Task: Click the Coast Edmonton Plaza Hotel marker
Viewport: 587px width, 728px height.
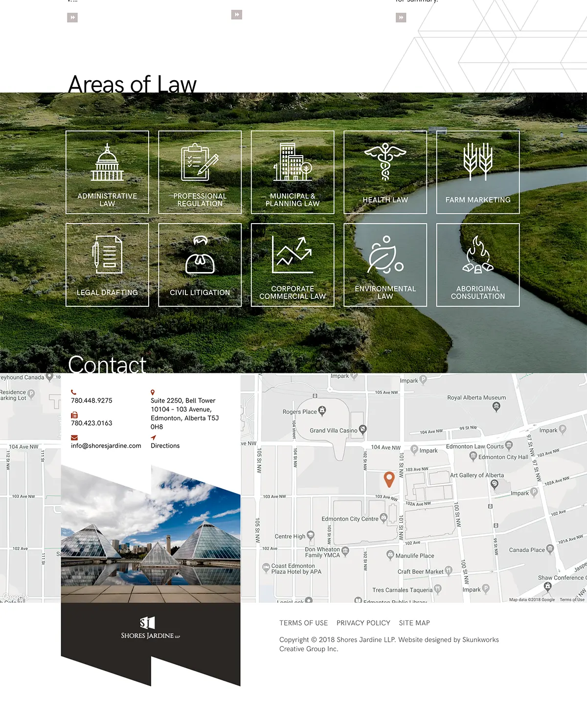Action: click(266, 568)
